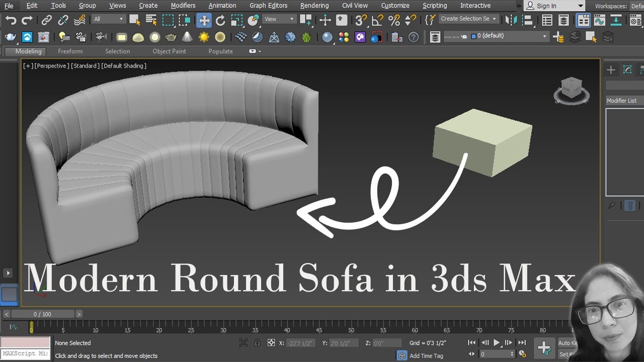Go to End of animation
The height and width of the screenshot is (362, 644).
click(x=522, y=342)
